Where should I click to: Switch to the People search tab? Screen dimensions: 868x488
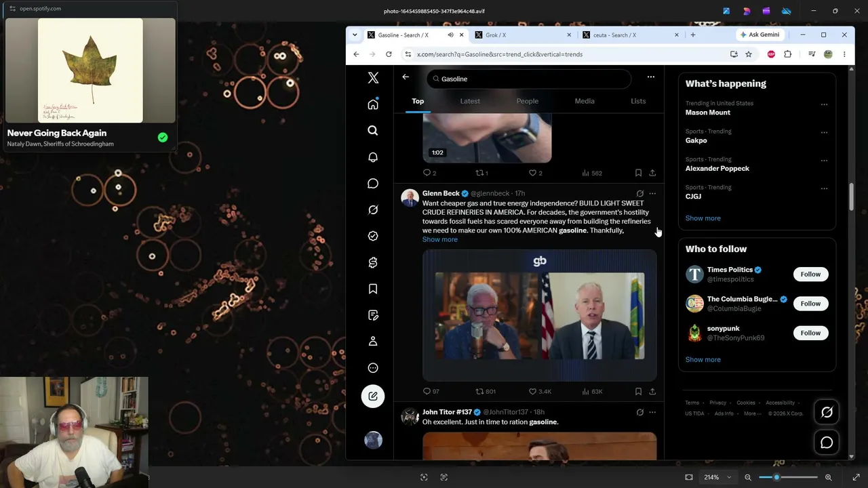tap(528, 101)
